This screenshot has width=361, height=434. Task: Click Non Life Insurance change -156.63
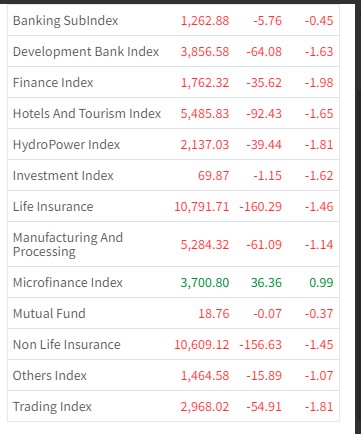261,345
